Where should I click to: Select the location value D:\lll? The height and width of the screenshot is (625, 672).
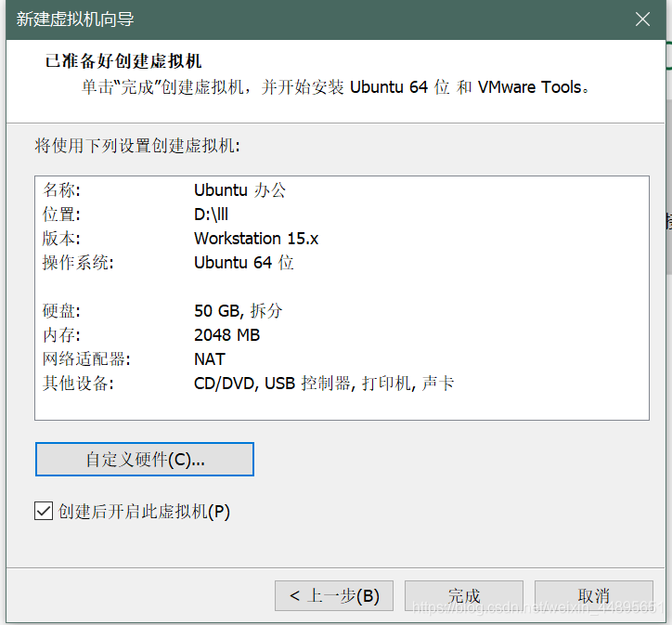pyautogui.click(x=211, y=214)
